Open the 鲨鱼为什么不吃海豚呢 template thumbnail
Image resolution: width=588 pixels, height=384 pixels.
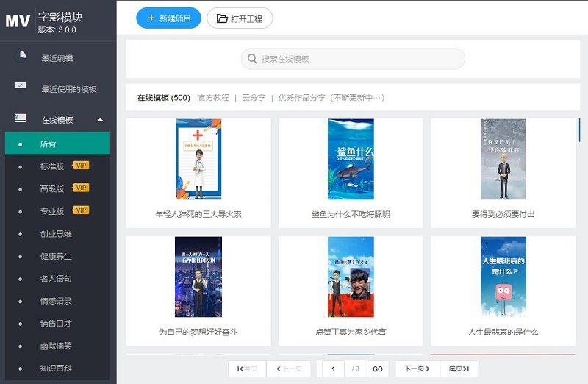coord(351,159)
